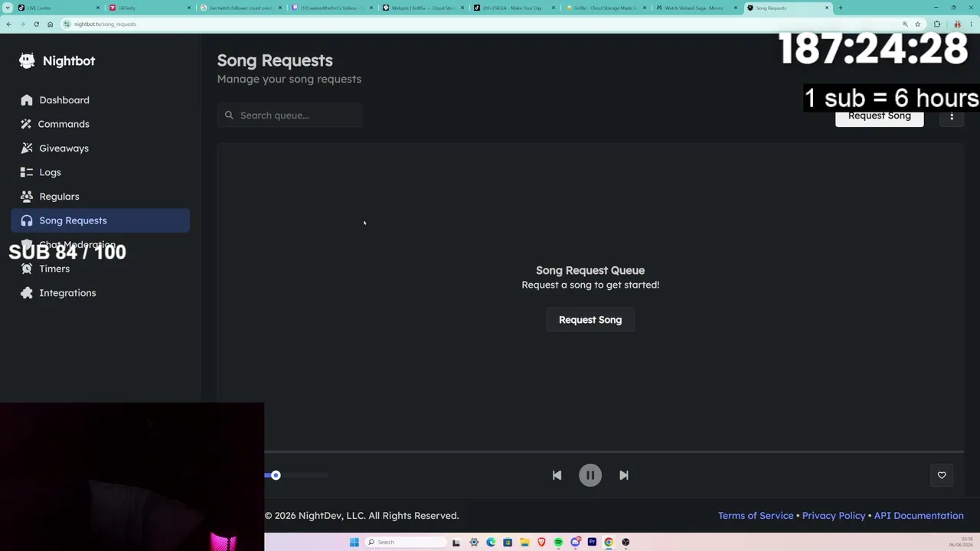The width and height of the screenshot is (980, 551).
Task: Open Discord from the taskbar
Action: (x=575, y=543)
